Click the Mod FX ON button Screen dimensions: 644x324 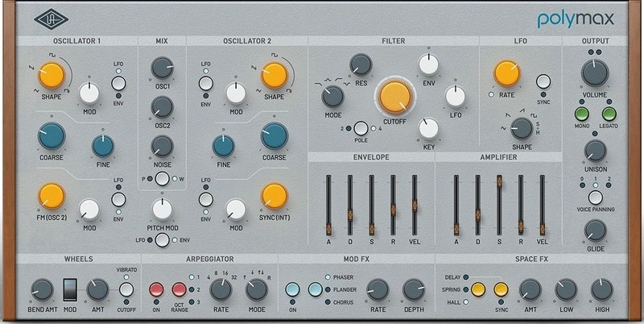pos(293,289)
